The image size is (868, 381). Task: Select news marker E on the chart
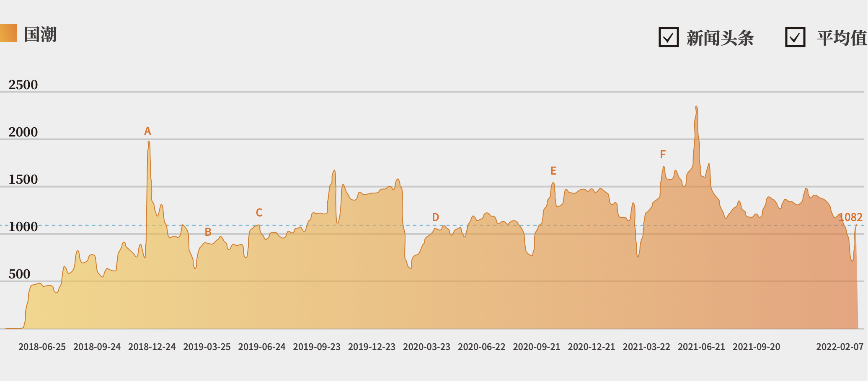click(x=553, y=171)
